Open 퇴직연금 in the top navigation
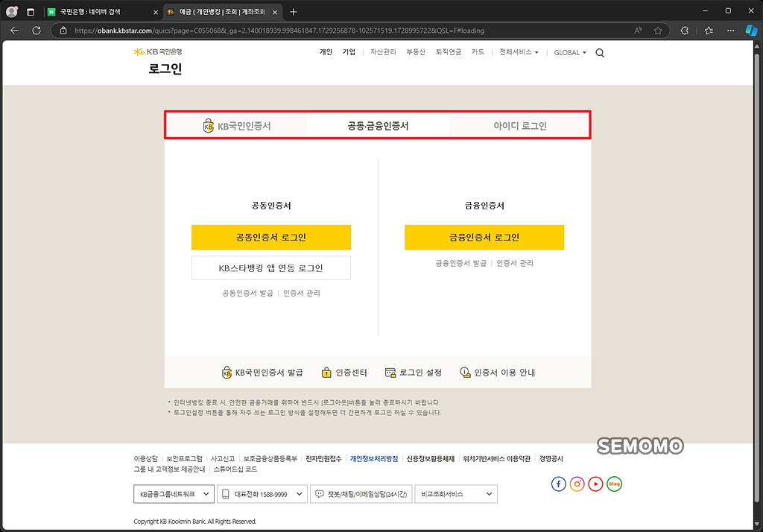This screenshot has width=763, height=532. [448, 52]
